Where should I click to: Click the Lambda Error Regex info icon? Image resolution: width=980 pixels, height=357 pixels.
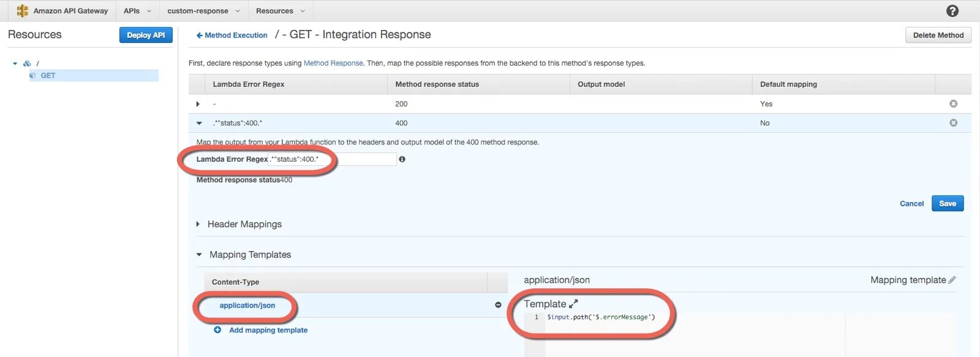[402, 159]
